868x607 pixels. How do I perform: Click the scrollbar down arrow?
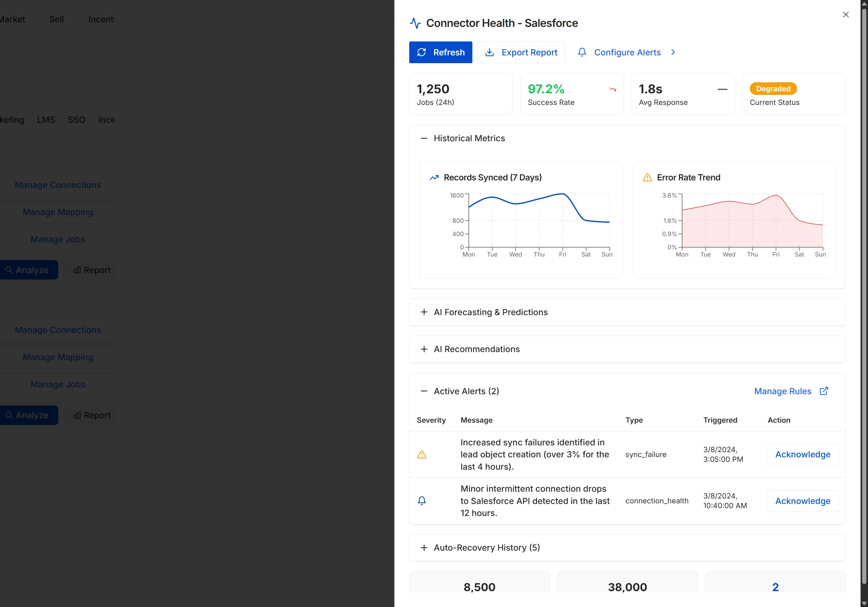pyautogui.click(x=864, y=603)
